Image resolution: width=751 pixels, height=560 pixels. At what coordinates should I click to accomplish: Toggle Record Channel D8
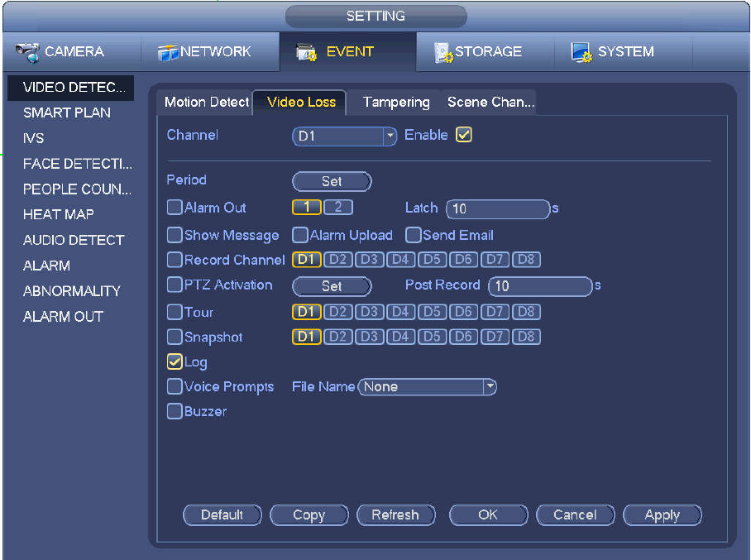click(526, 260)
